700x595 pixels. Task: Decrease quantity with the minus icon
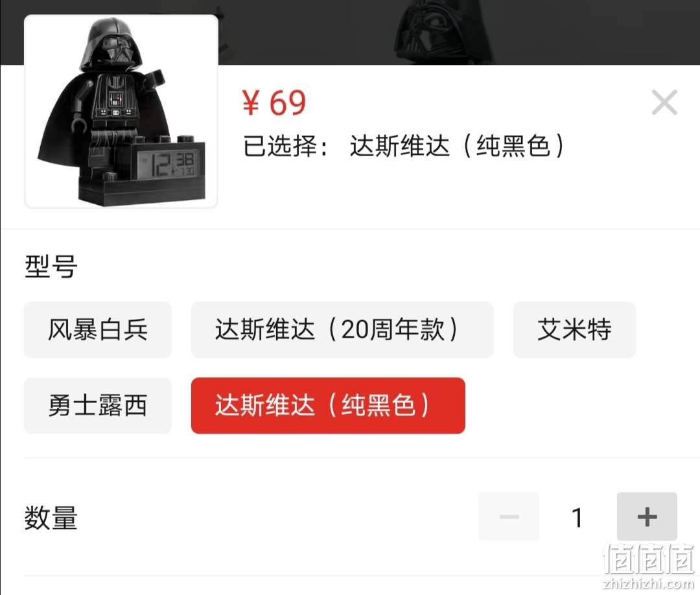[509, 517]
